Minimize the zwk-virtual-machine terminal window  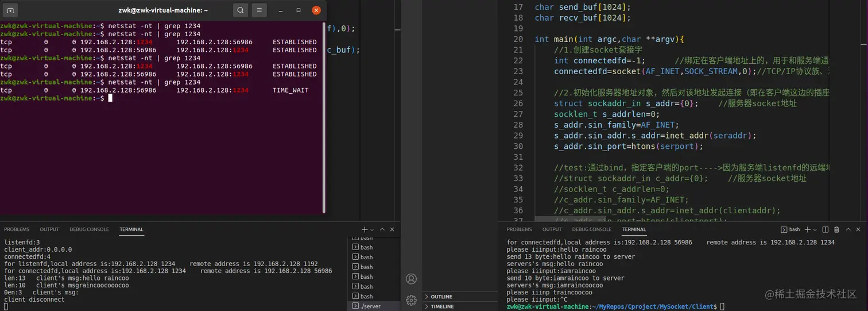[281, 10]
